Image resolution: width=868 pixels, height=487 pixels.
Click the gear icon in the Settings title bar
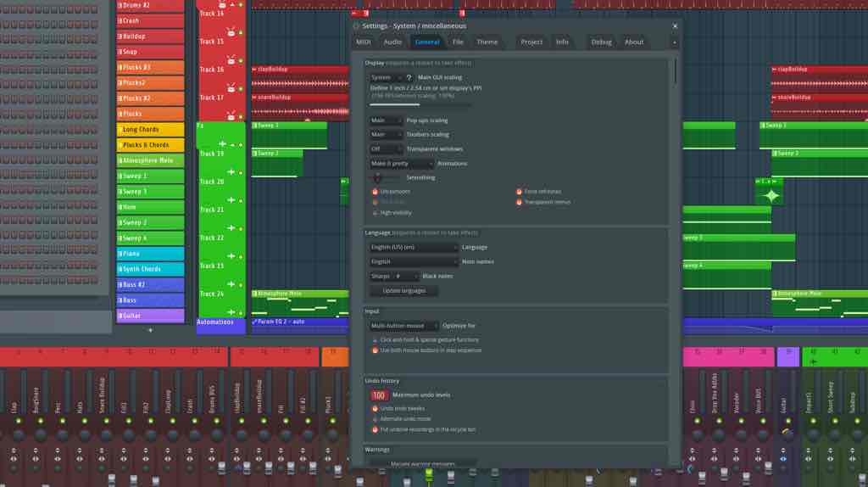click(356, 26)
